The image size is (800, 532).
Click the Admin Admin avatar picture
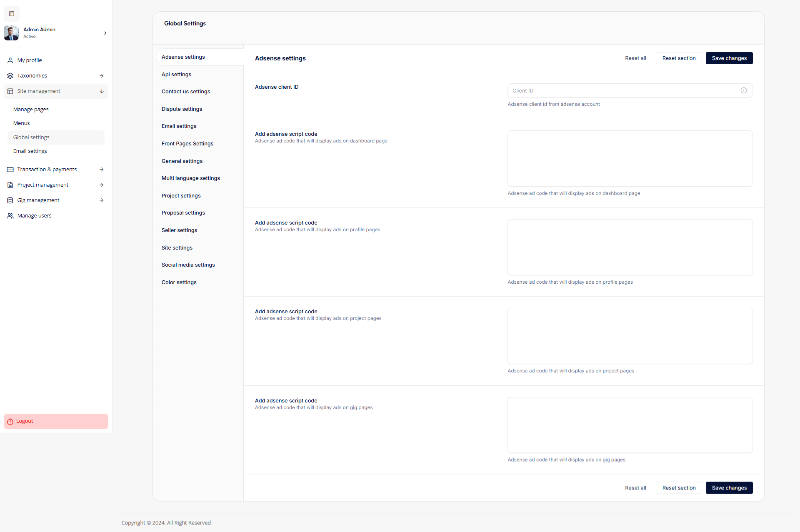pyautogui.click(x=11, y=33)
